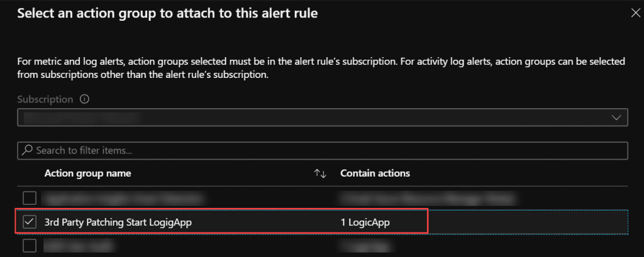Select the first blurred action group name

(124, 199)
